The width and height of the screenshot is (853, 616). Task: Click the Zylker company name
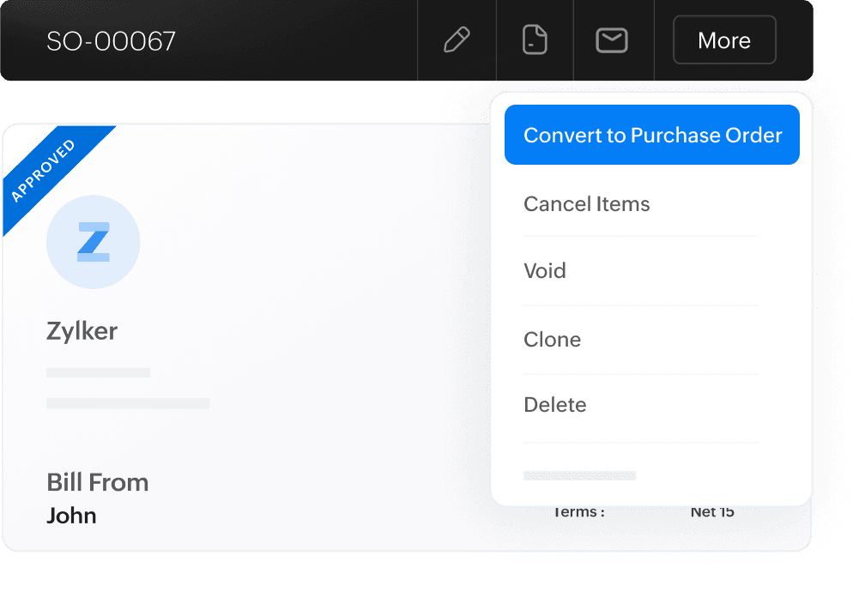[x=82, y=331]
